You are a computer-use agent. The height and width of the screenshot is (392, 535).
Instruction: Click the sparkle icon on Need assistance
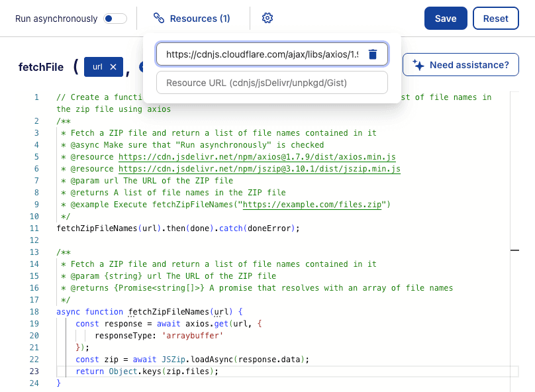[x=418, y=65]
